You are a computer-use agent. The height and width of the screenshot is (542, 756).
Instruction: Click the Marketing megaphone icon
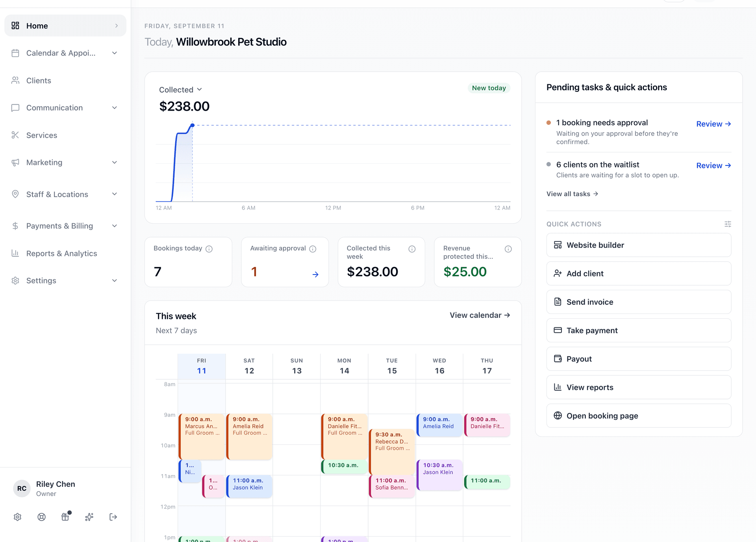(15, 163)
